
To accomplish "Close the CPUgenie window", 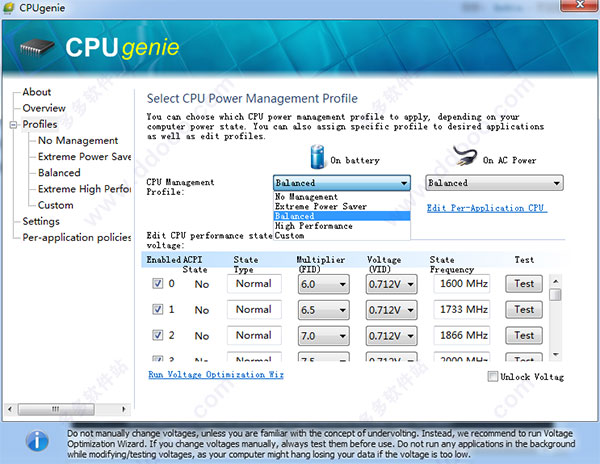I will pos(580,5).
